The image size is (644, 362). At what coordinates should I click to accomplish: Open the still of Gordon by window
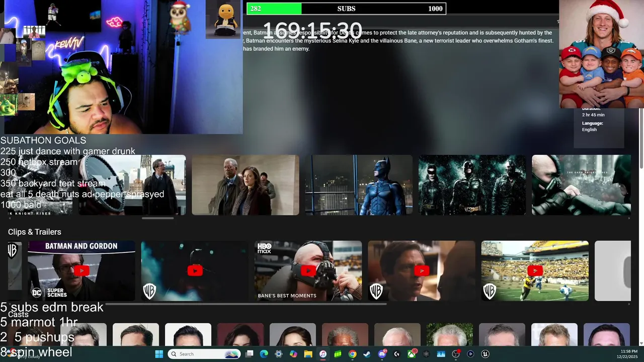tap(132, 185)
